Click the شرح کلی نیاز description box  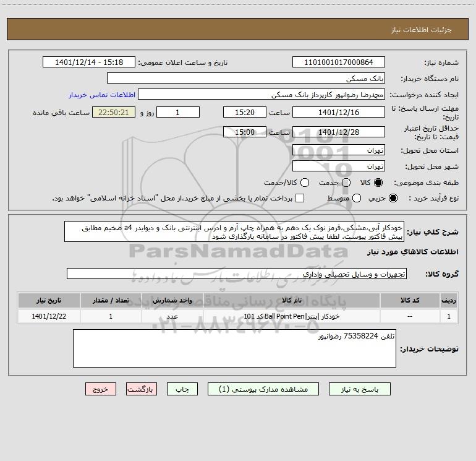[x=234, y=232]
